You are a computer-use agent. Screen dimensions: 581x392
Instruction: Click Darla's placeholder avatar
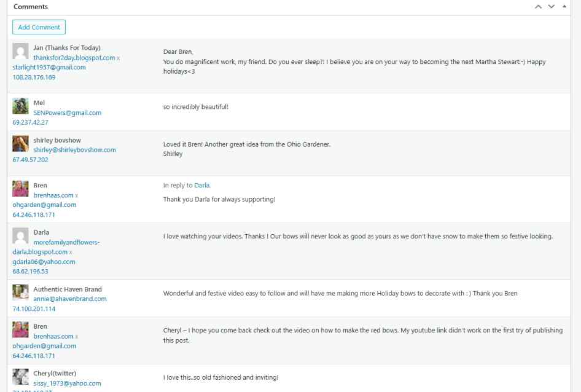pos(20,236)
